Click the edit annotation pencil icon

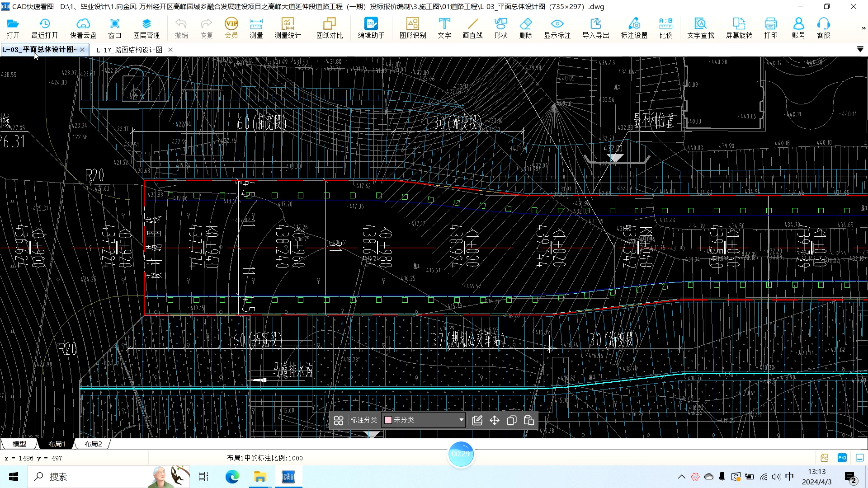[477, 420]
